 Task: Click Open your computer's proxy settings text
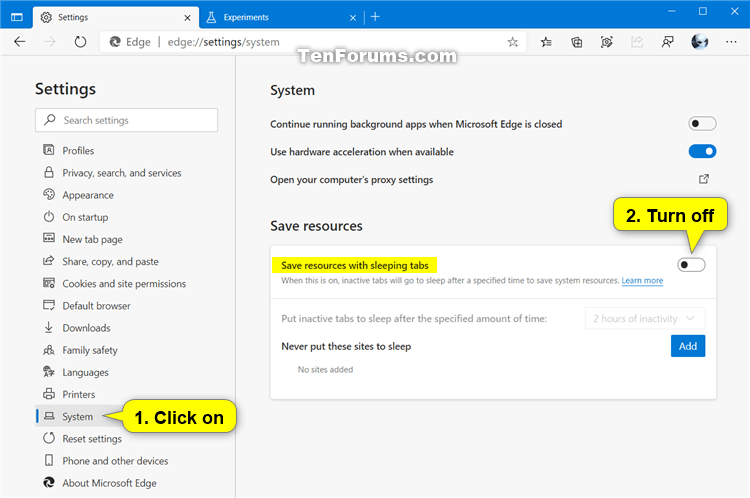click(352, 179)
